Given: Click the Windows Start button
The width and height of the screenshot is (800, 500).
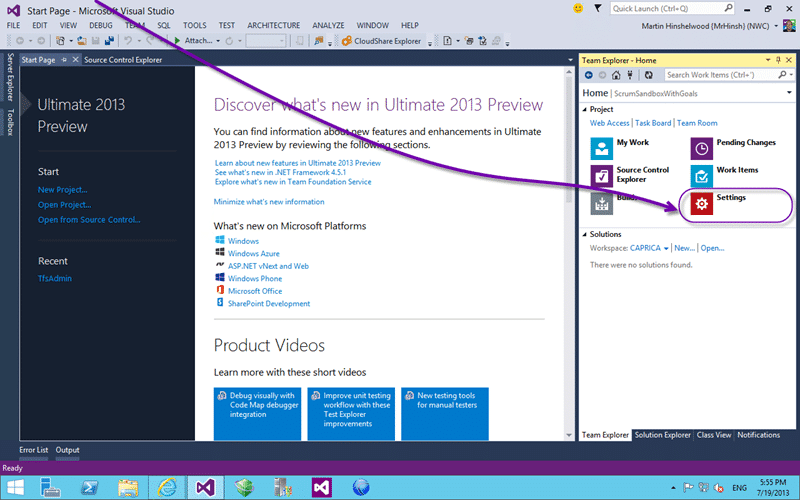Looking at the screenshot, I should [x=15, y=487].
